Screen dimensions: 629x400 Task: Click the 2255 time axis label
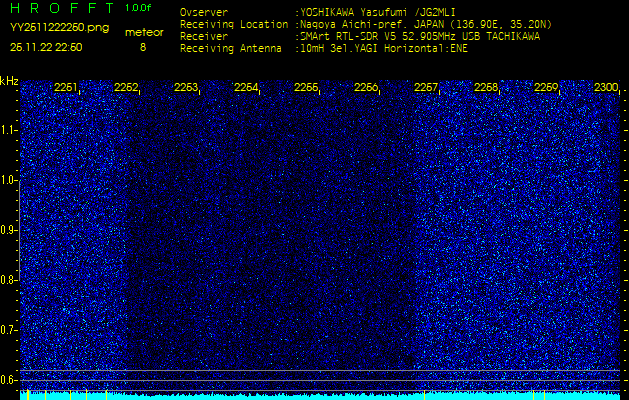(x=306, y=87)
